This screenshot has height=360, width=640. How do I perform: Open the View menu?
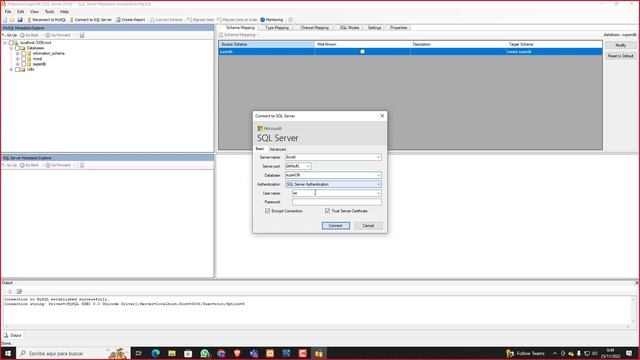pos(34,11)
